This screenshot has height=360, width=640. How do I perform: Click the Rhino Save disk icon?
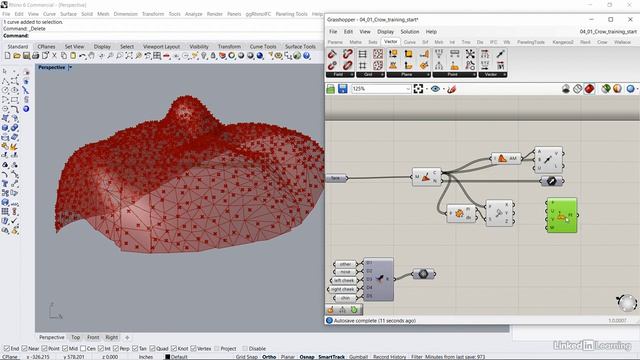coord(26,56)
